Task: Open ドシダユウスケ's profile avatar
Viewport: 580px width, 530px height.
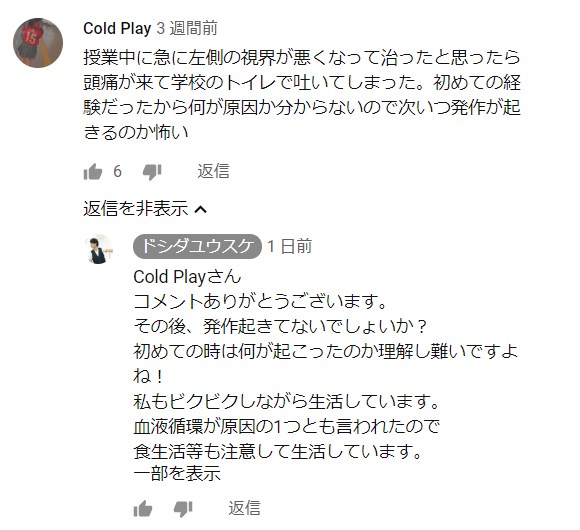Action: [98, 249]
